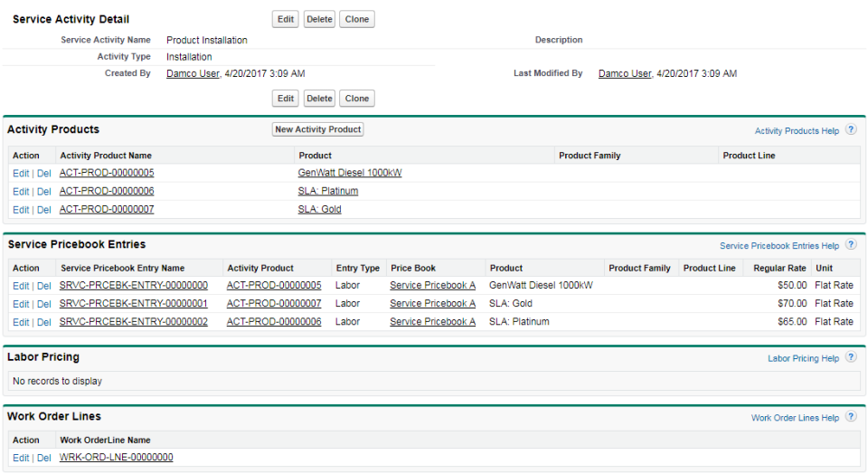
Task: Edit activity product ACT-PROD-00000007
Action: point(21,210)
